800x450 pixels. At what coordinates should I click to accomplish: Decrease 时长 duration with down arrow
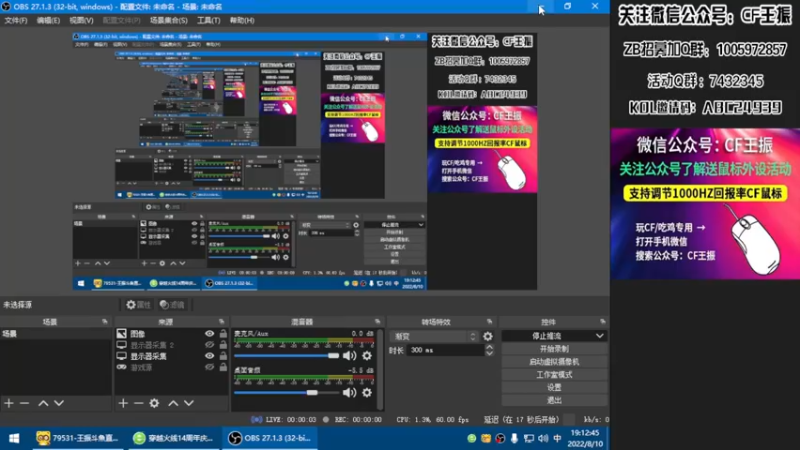(489, 353)
